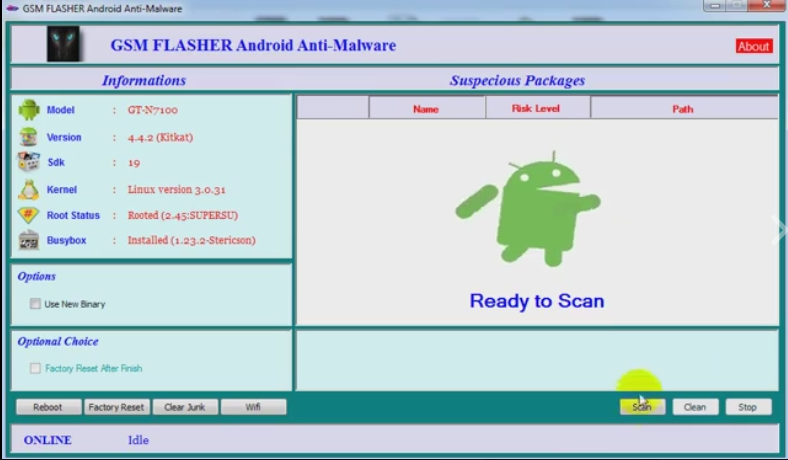Screen dimensions: 788x460
Task: Click the Factory Reset button
Action: tap(116, 407)
